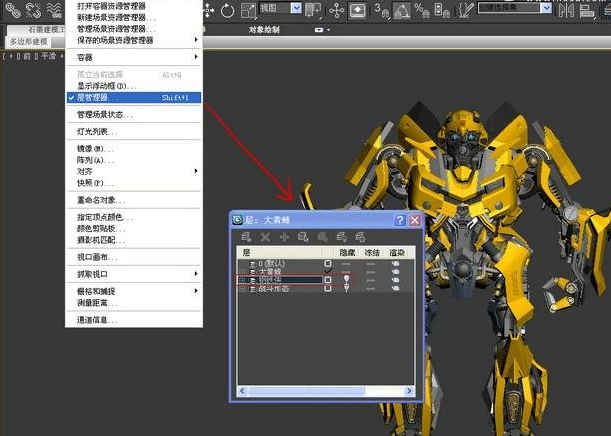This screenshot has width=611, height=436.
Task: Activate the Select and Manipulate tool
Action: (x=336, y=11)
